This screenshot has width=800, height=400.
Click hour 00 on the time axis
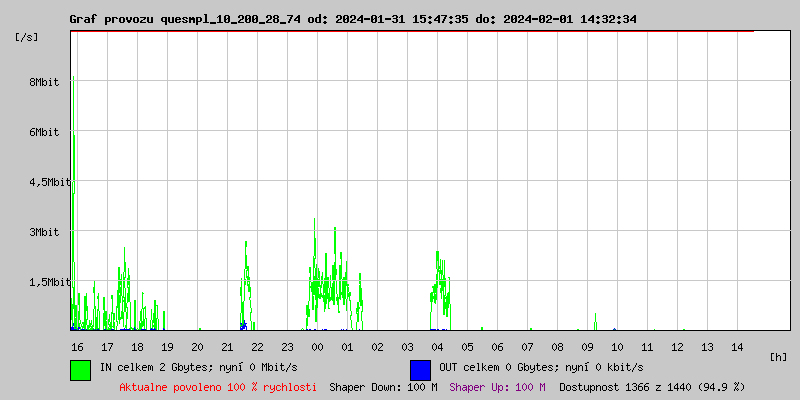(x=317, y=346)
